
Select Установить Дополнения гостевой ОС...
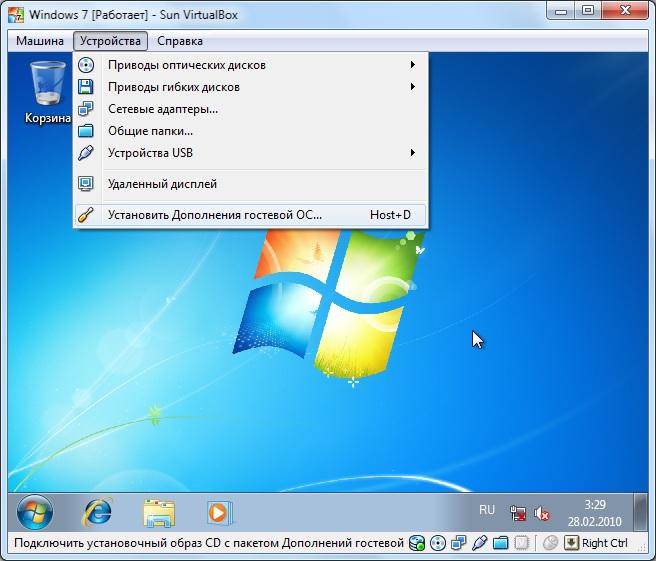point(215,215)
